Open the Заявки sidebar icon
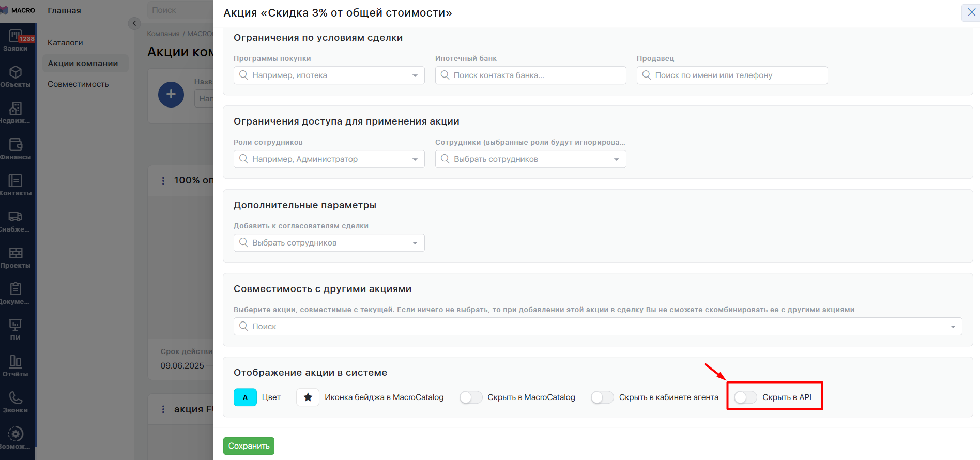 tap(15, 40)
